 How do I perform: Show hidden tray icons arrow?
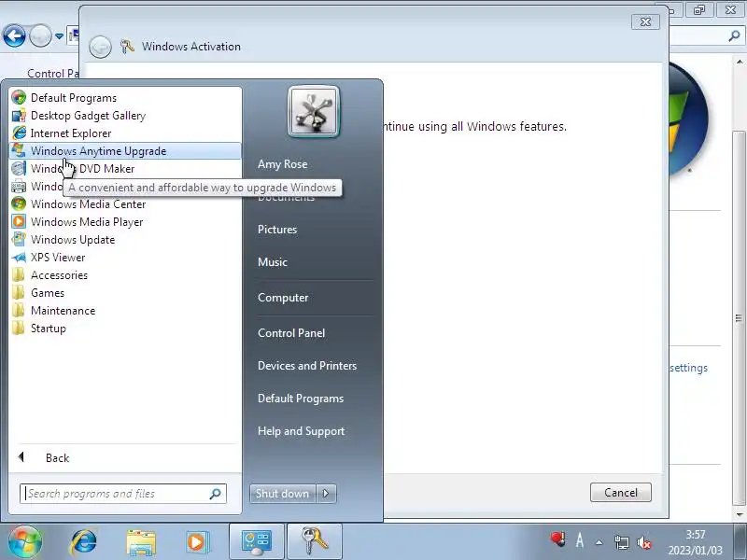(599, 542)
